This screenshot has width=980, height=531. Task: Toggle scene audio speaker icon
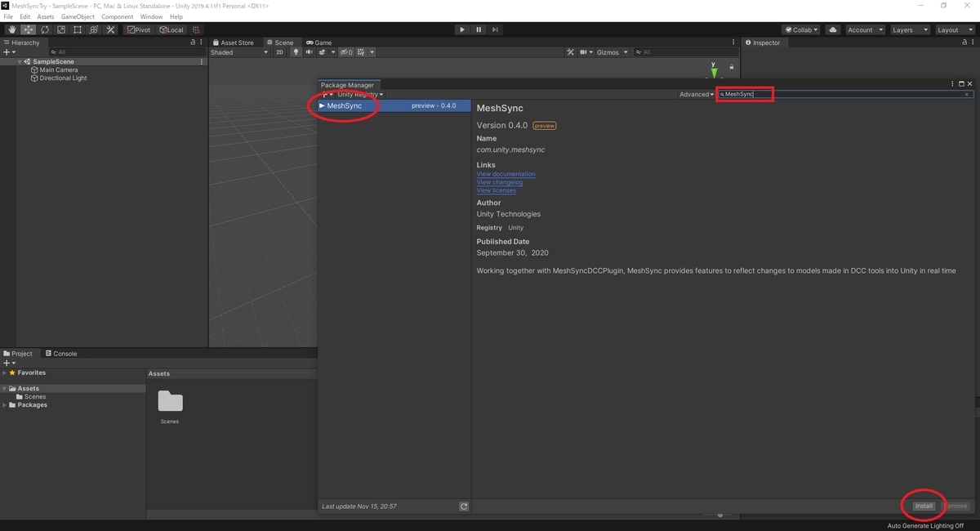[309, 52]
